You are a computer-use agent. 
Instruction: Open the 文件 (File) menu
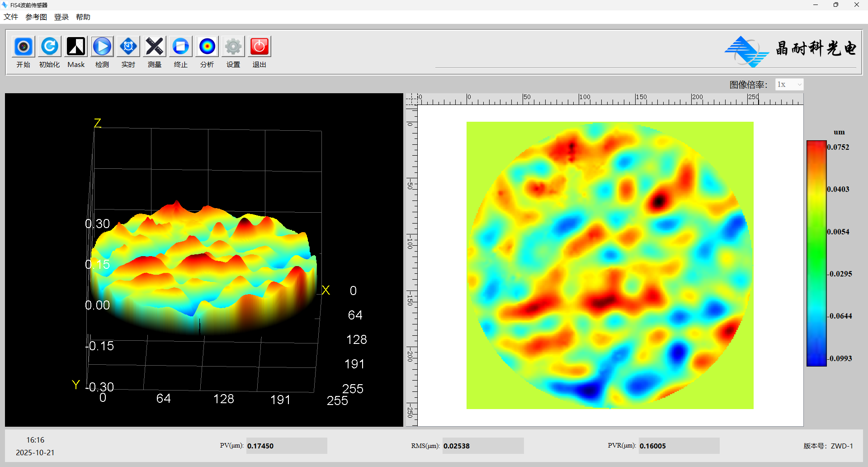[x=11, y=17]
